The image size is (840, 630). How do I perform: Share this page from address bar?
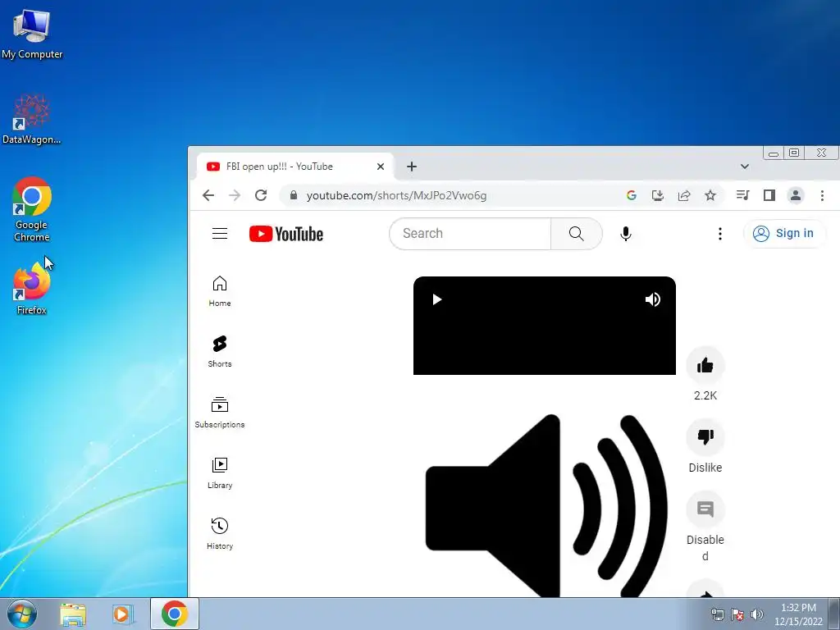point(684,195)
